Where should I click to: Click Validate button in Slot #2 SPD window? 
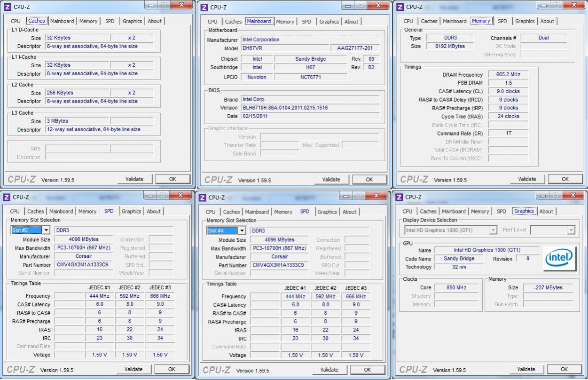[x=133, y=370]
